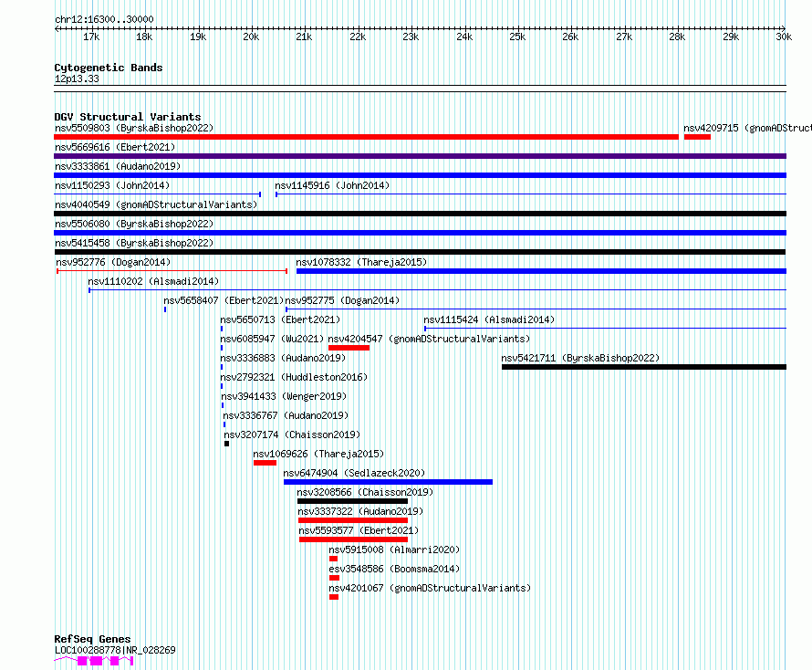Viewport: 812px width, 670px height.
Task: Click the nsv5915008 (Almarri2020) red marker
Action: 334,559
